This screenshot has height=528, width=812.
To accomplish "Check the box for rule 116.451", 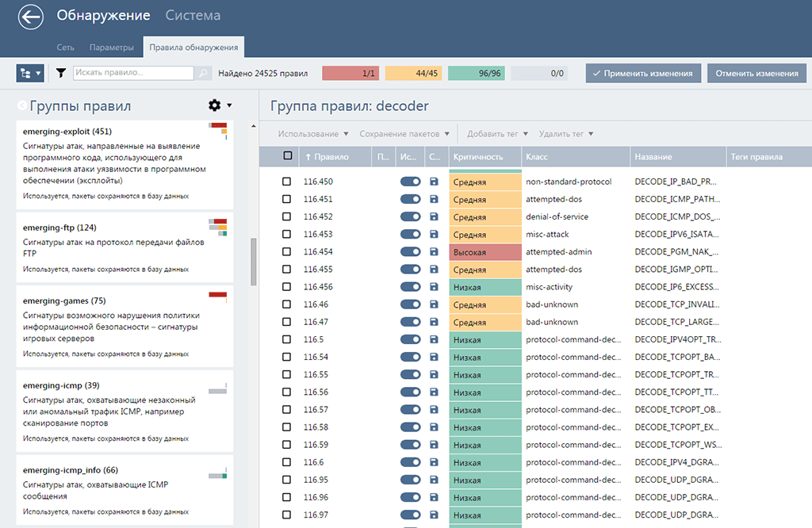I will click(287, 200).
